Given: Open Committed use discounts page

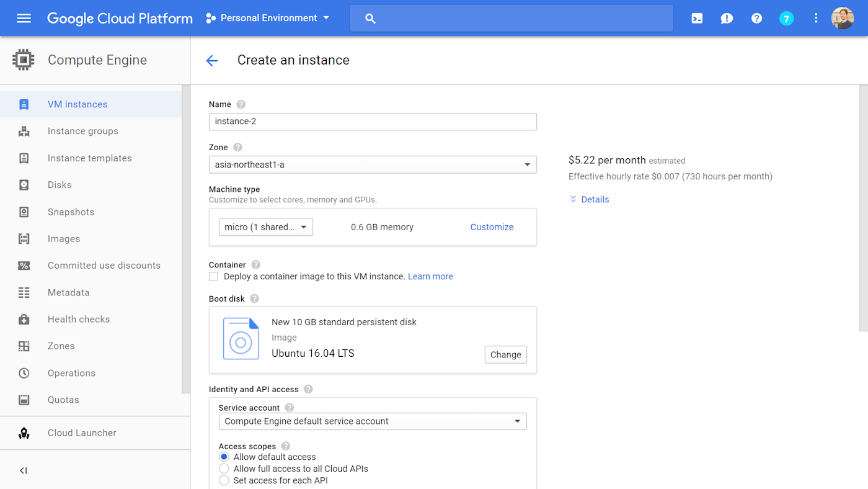Looking at the screenshot, I should (x=104, y=266).
